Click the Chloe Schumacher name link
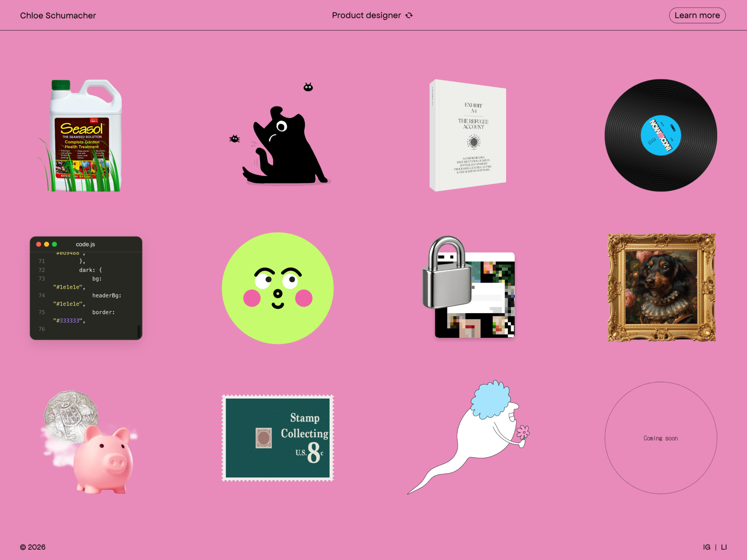 (x=58, y=15)
